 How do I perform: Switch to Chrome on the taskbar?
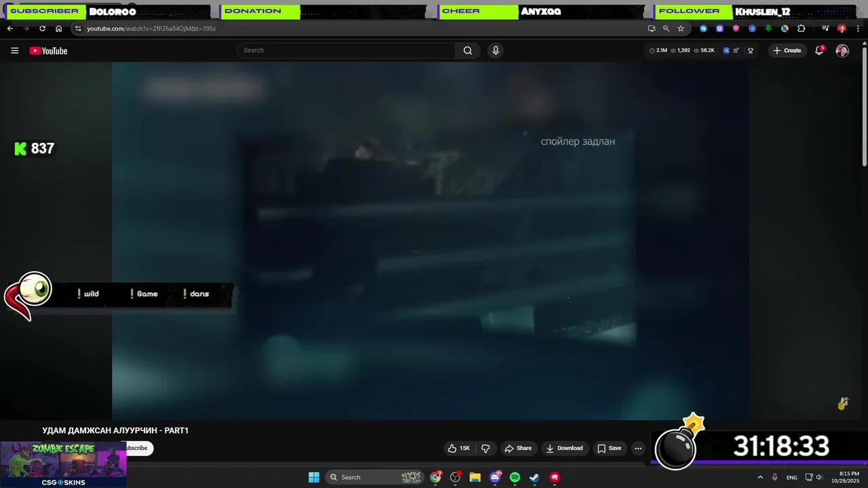click(x=435, y=477)
